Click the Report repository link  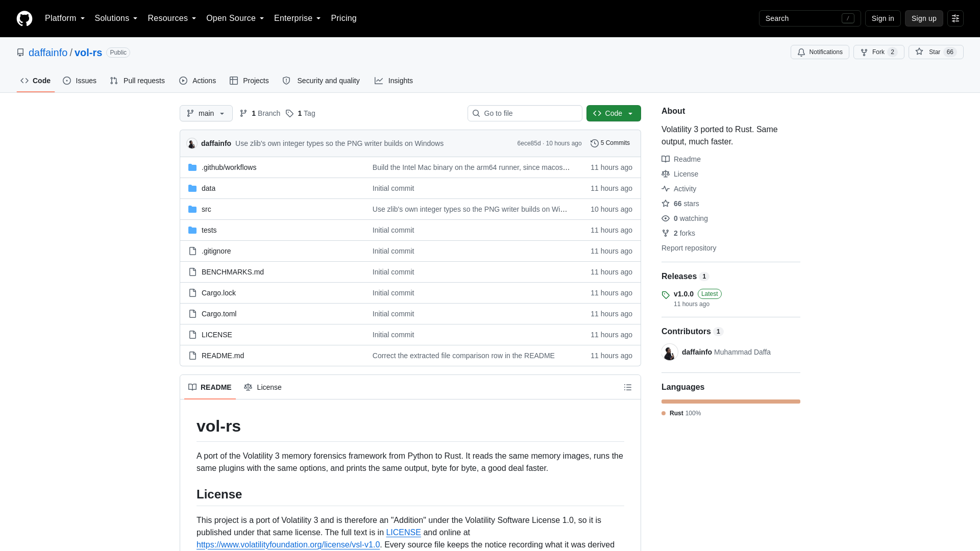click(x=689, y=248)
